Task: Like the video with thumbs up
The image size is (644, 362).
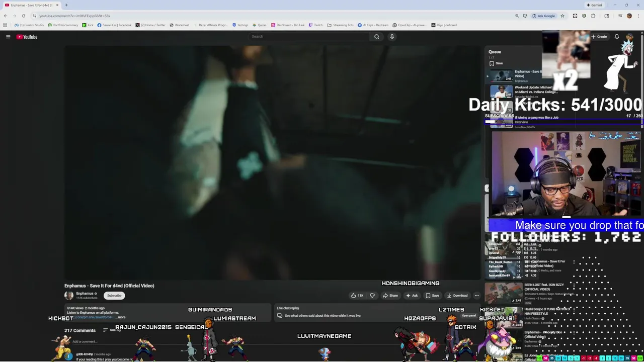Action: tap(357, 296)
